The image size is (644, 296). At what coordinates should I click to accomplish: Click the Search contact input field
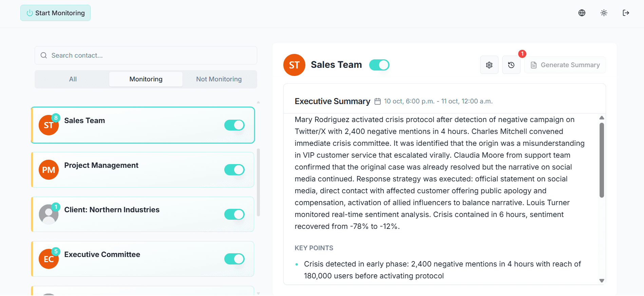click(x=146, y=55)
